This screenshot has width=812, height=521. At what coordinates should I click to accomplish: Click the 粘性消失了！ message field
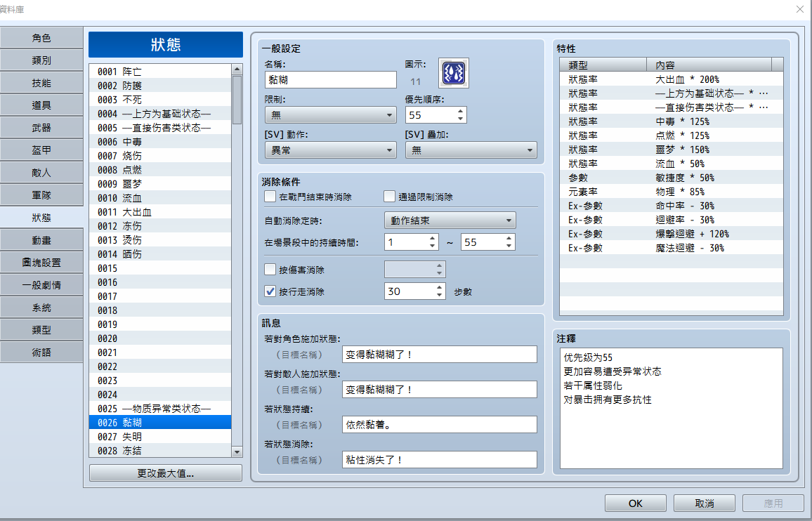pos(439,459)
